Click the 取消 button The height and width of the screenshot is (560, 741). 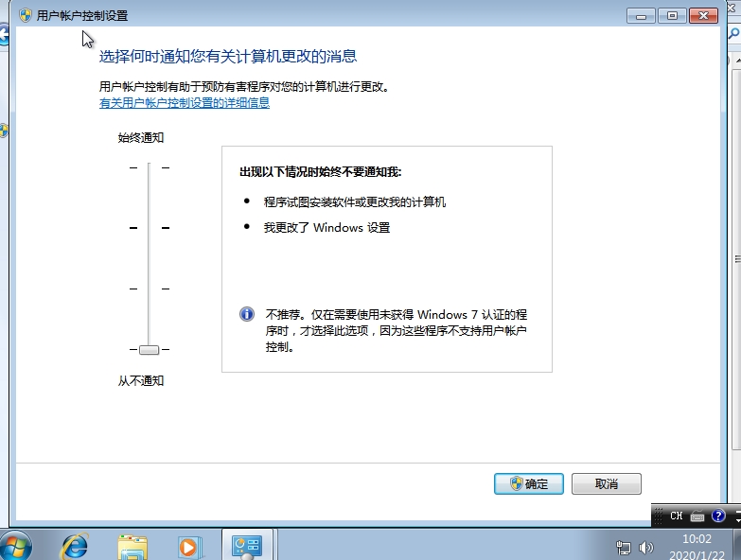tap(607, 483)
